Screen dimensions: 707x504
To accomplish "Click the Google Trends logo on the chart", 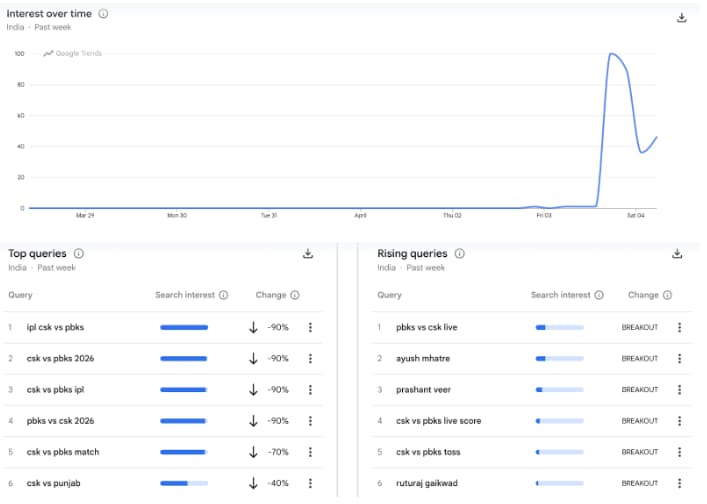I will point(73,53).
